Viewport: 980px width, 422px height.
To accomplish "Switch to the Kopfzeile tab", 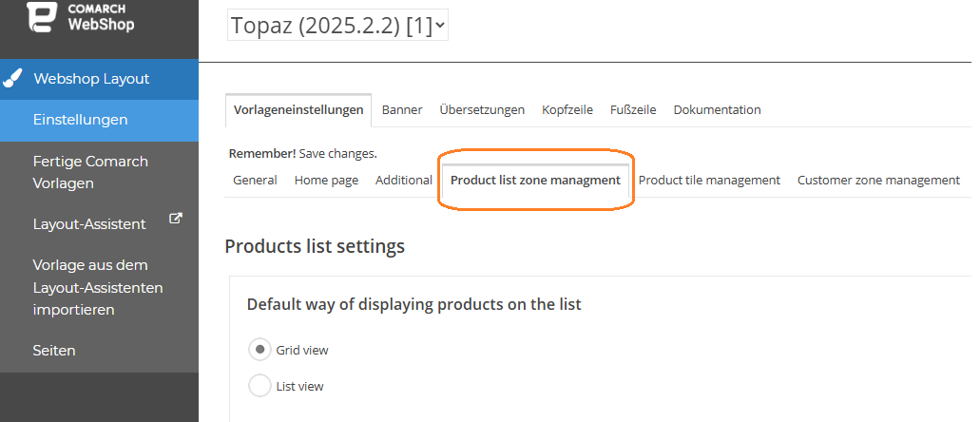I will pyautogui.click(x=567, y=110).
